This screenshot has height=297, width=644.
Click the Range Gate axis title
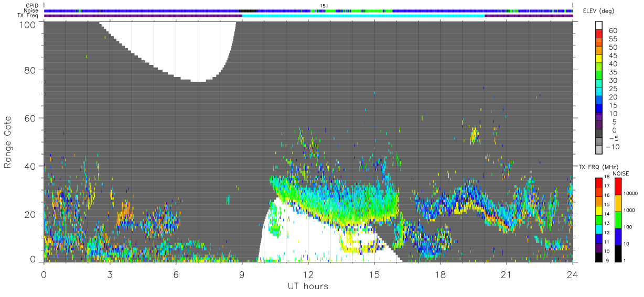click(x=8, y=142)
